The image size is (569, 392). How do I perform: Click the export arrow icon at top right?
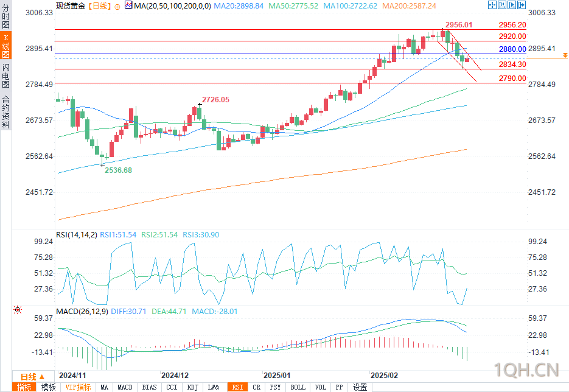pyautogui.click(x=522, y=5)
